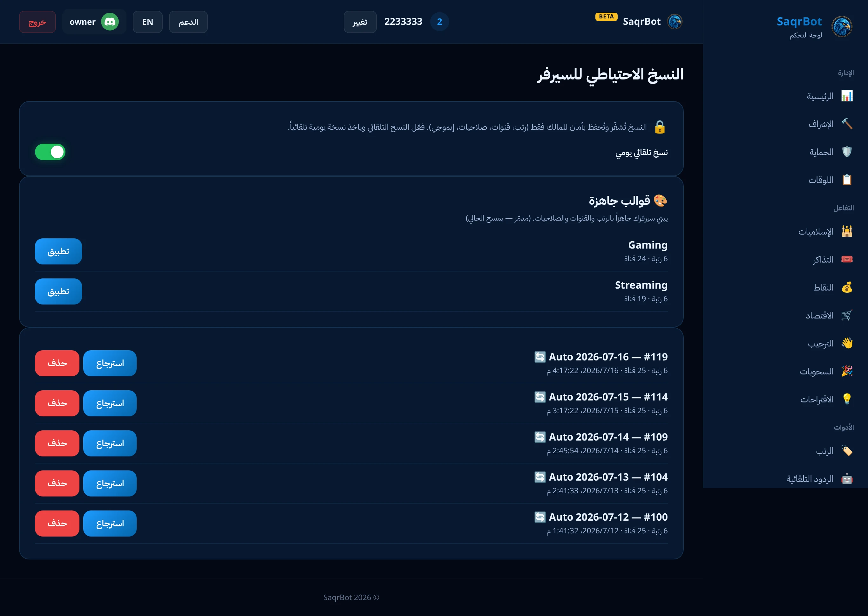
Task: Click the Discord icon next to owner
Action: (x=110, y=22)
